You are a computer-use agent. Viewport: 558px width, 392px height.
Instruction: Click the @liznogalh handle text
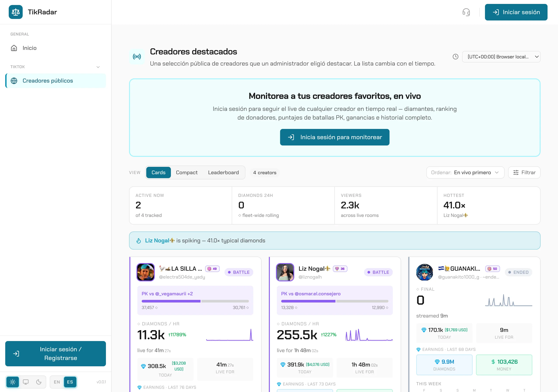coord(310,277)
